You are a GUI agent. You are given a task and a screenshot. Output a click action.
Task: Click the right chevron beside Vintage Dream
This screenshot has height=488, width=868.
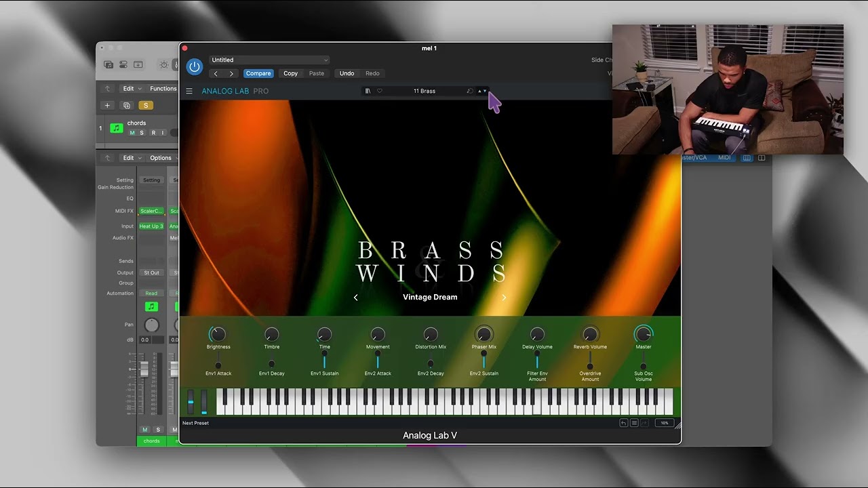point(504,297)
